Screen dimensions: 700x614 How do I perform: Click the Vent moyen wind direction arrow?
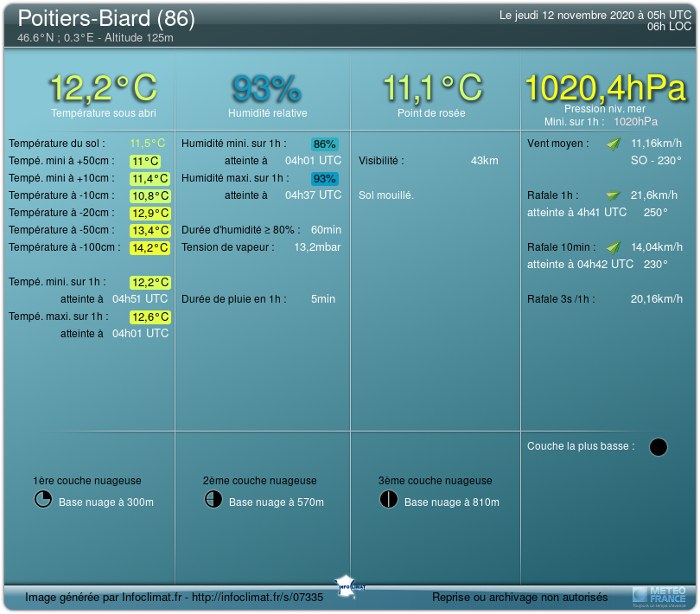pyautogui.click(x=614, y=144)
